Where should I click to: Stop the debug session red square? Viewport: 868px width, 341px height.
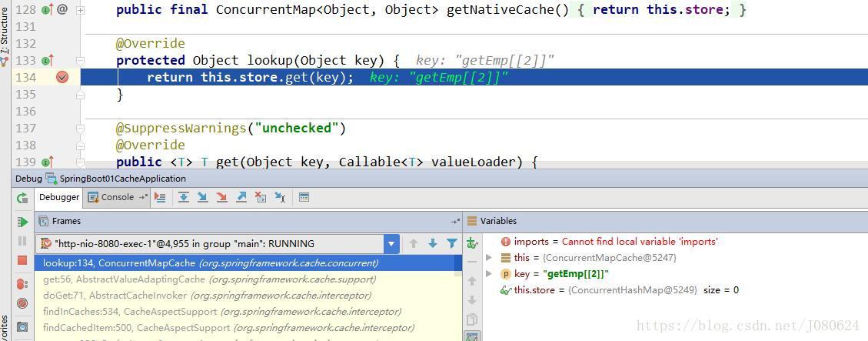22,260
